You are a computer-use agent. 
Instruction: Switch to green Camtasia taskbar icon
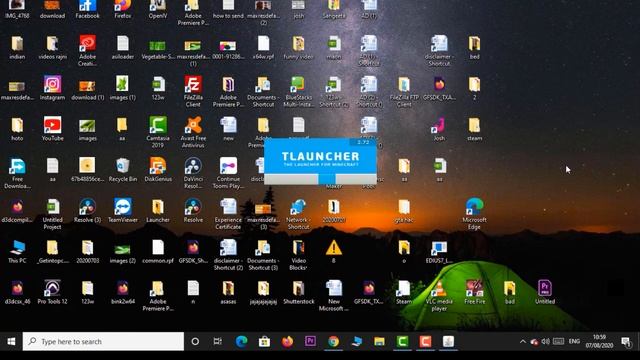click(x=402, y=341)
